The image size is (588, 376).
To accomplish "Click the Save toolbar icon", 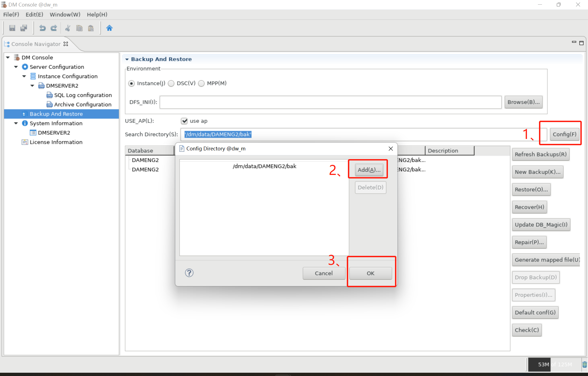I will 12,28.
